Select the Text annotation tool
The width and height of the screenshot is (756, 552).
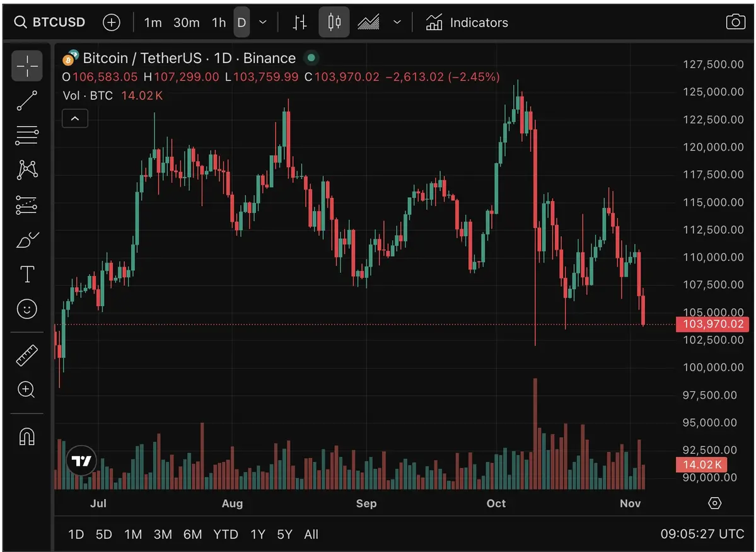[26, 274]
